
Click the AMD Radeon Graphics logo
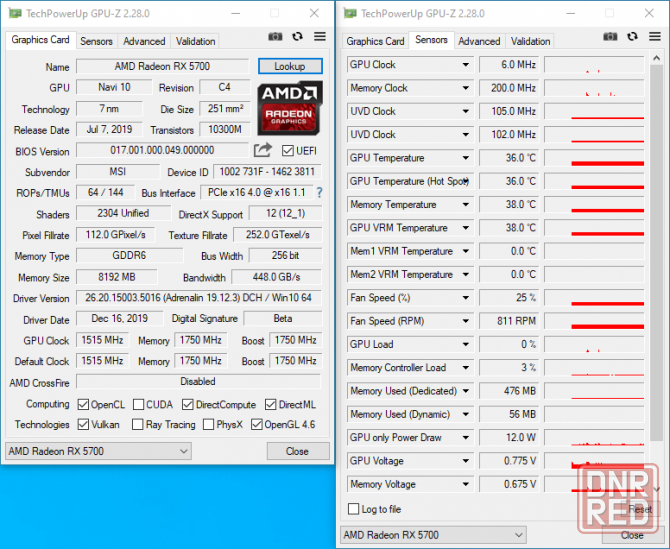tap(290, 109)
